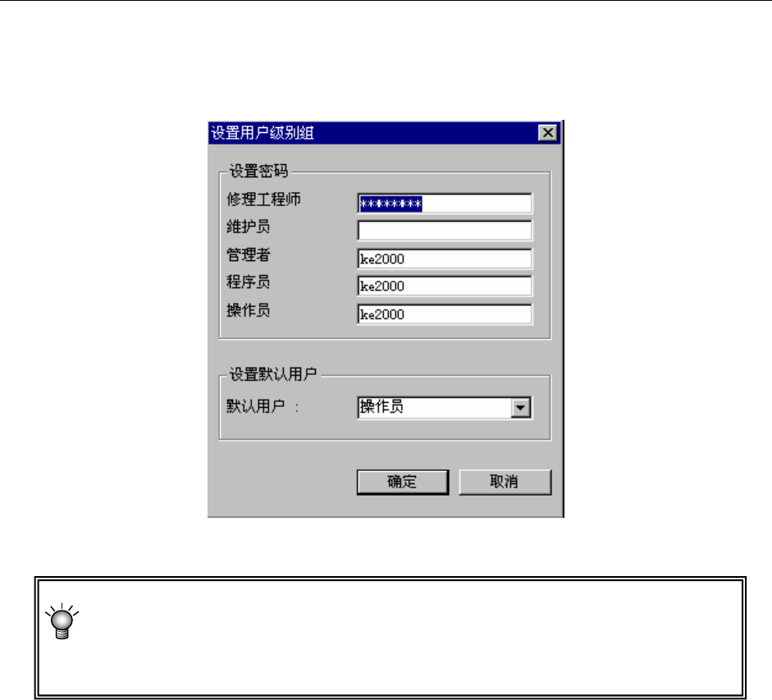Screen dimensions: 772x700
Task: Click the 操作员 password field
Action: click(x=445, y=314)
